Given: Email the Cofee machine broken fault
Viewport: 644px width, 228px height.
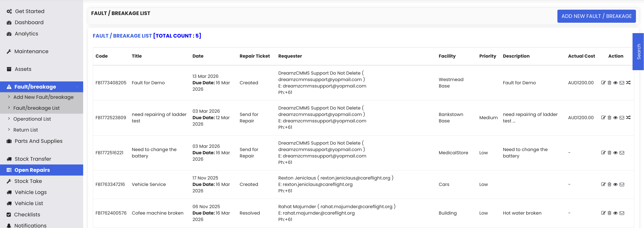Looking at the screenshot, I should (622, 213).
